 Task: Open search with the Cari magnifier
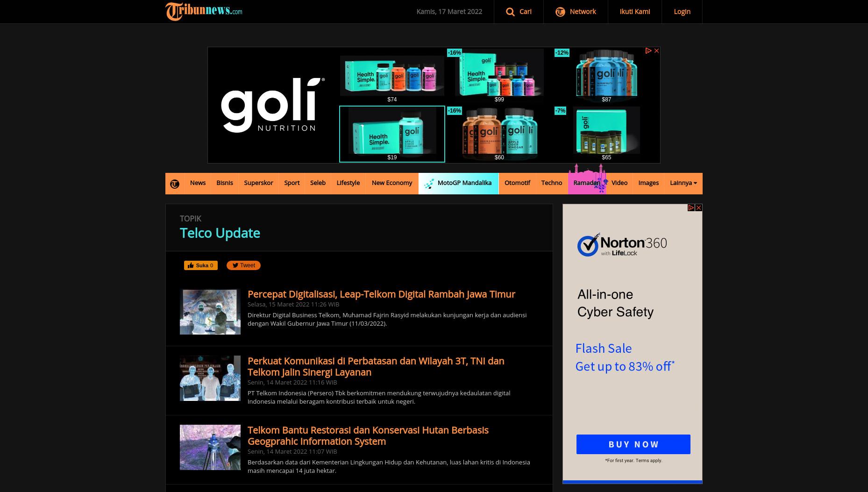pos(519,12)
